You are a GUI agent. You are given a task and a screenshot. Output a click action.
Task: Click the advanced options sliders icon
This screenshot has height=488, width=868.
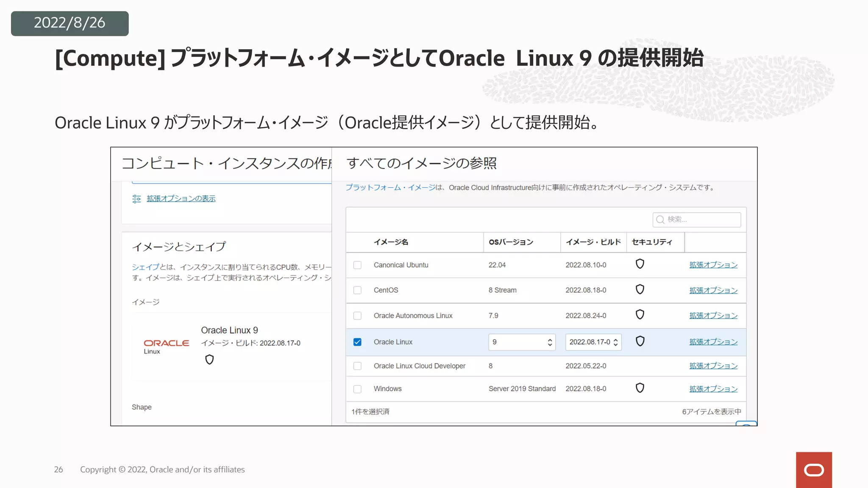[x=136, y=199]
